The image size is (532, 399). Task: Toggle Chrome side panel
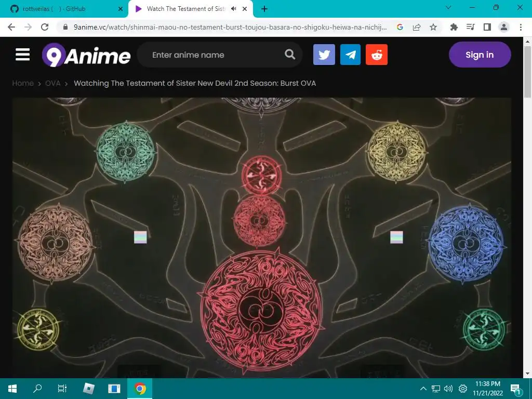487,27
